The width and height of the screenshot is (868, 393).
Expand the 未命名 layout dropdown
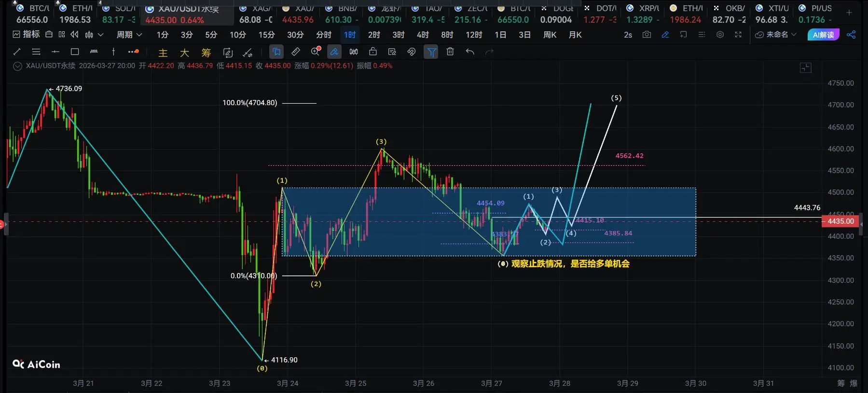(775, 35)
